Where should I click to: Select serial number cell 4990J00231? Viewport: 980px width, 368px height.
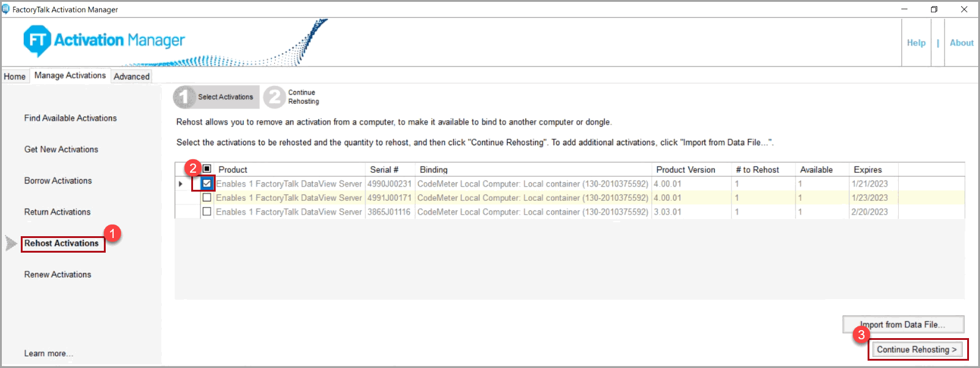pos(390,184)
